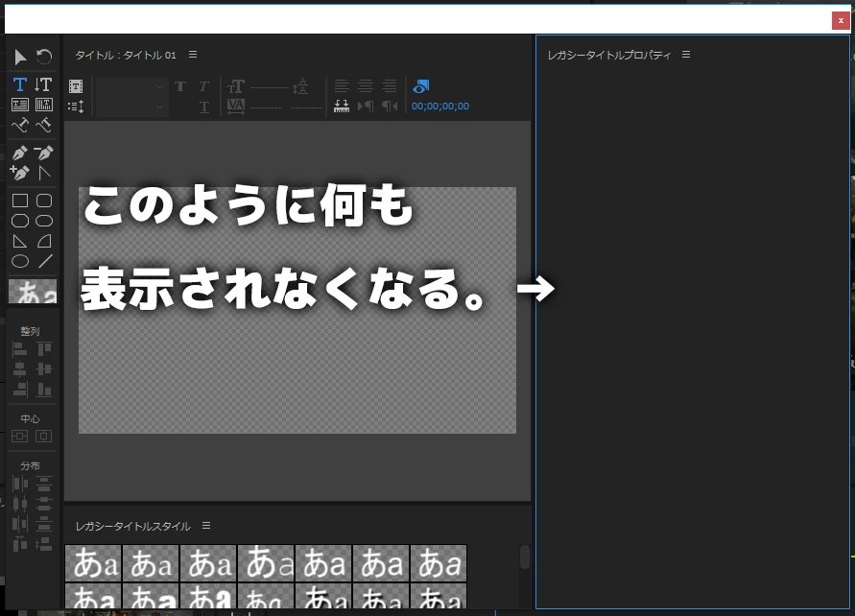Select the Line tool
The image size is (855, 616).
45,262
